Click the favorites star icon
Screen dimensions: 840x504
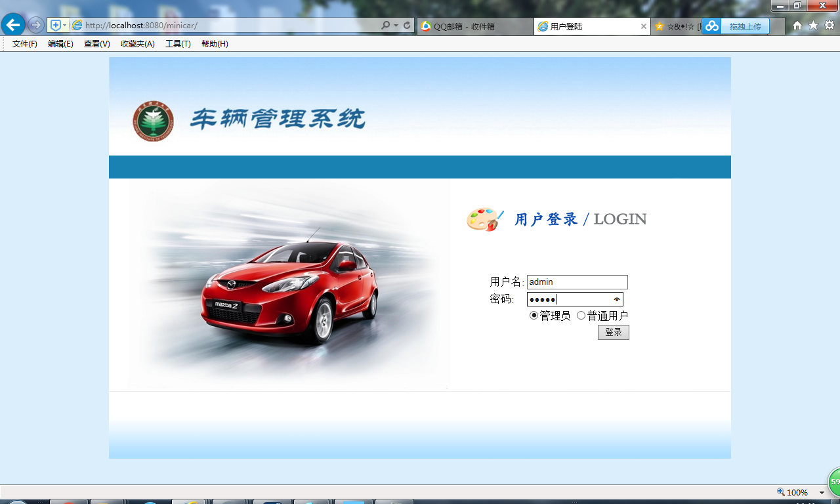(812, 24)
